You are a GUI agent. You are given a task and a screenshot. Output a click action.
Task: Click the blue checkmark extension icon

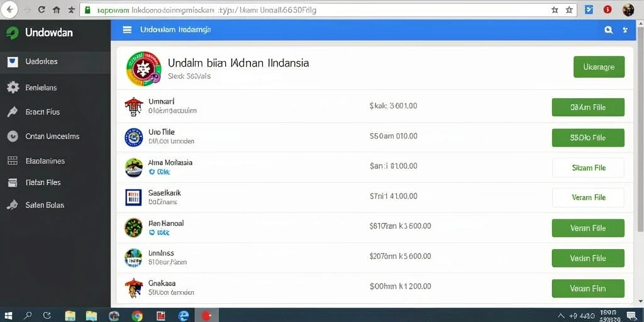click(589, 10)
